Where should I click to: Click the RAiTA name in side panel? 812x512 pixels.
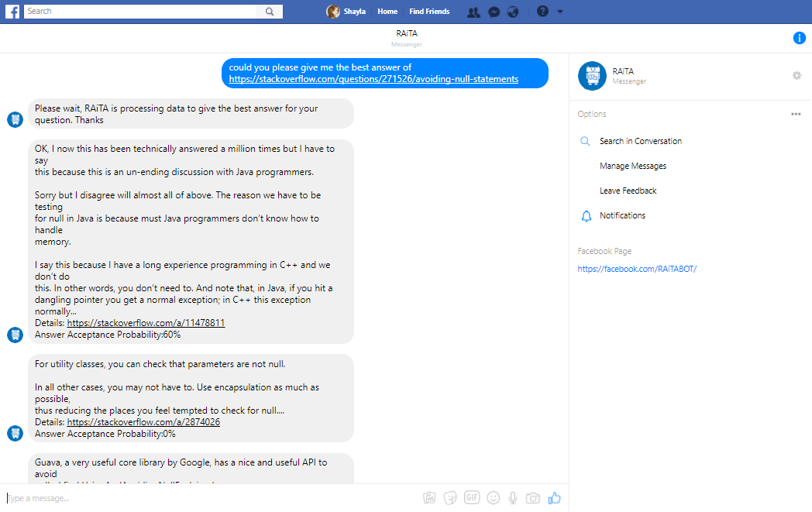click(x=623, y=71)
